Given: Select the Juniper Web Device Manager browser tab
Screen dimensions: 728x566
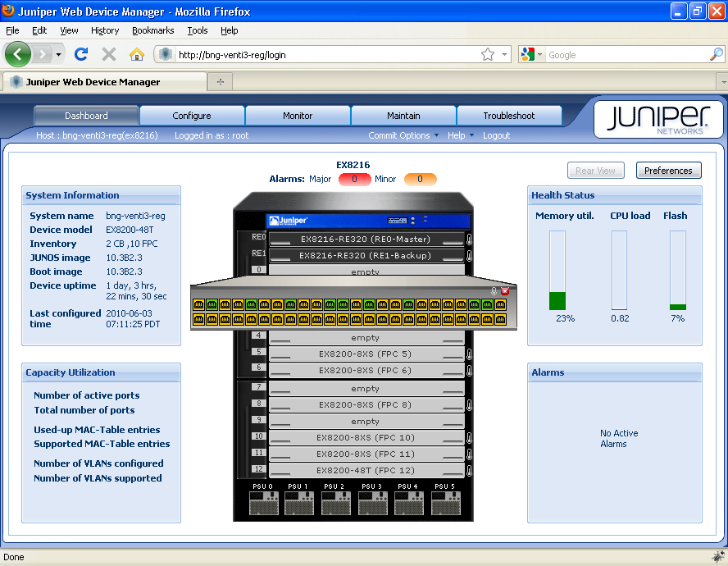Looking at the screenshot, I should [105, 82].
